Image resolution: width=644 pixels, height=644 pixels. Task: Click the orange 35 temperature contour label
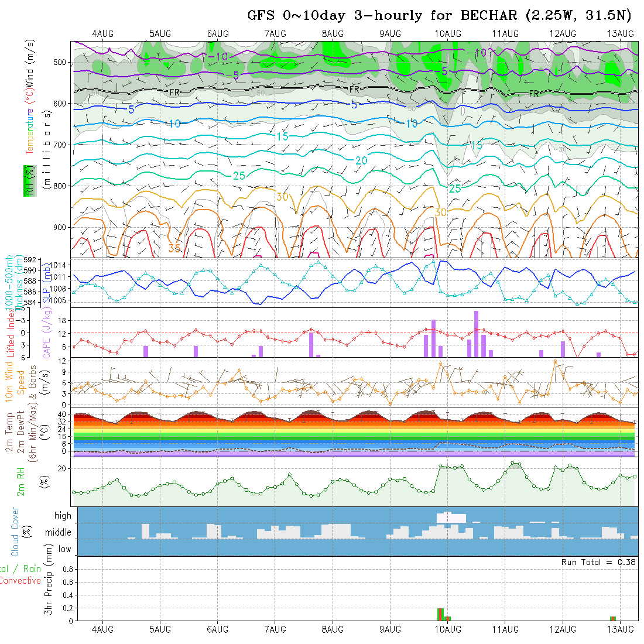tap(174, 248)
